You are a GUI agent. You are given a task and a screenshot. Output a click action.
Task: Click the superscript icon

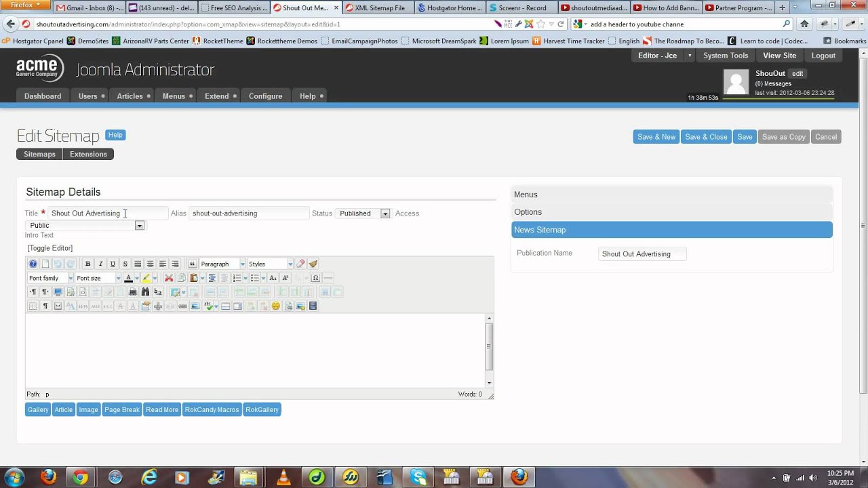click(285, 278)
